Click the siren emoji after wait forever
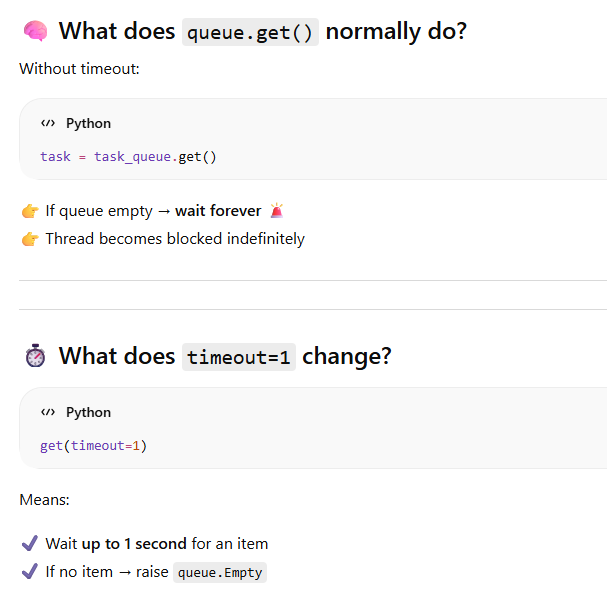Screen dimensions: 607x592 click(x=277, y=211)
